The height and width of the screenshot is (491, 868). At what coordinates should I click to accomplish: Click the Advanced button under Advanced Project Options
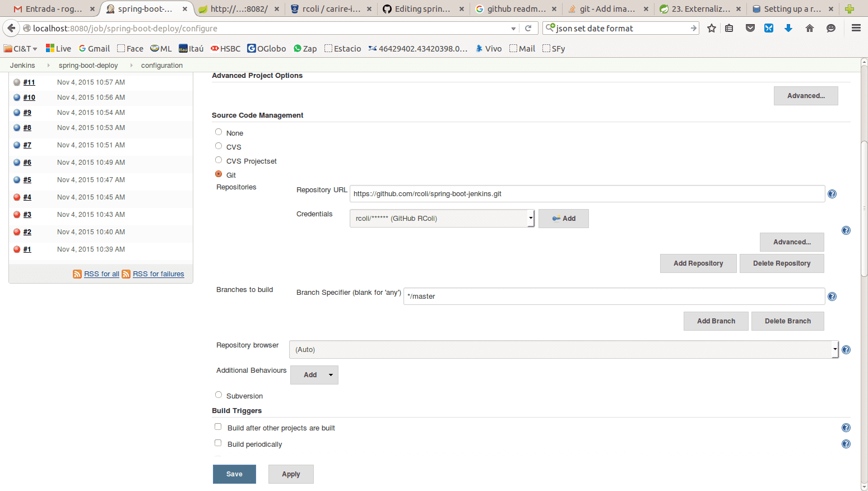click(x=806, y=96)
